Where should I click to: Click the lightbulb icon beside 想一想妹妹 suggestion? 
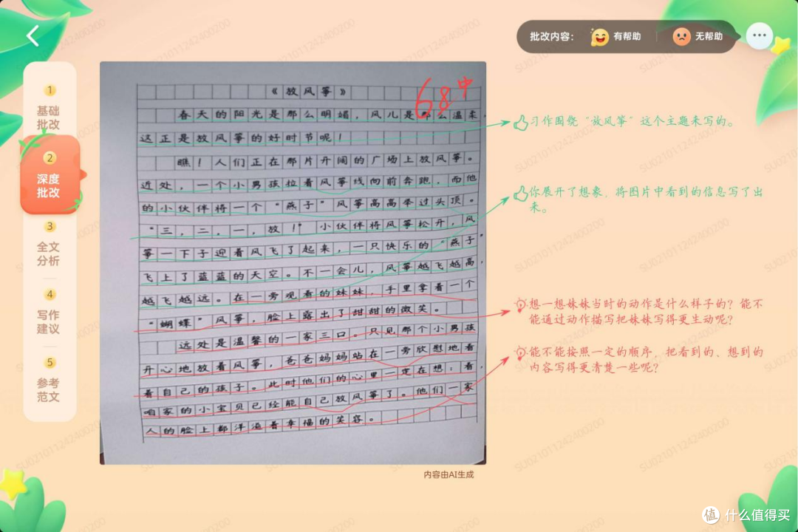[x=521, y=304]
